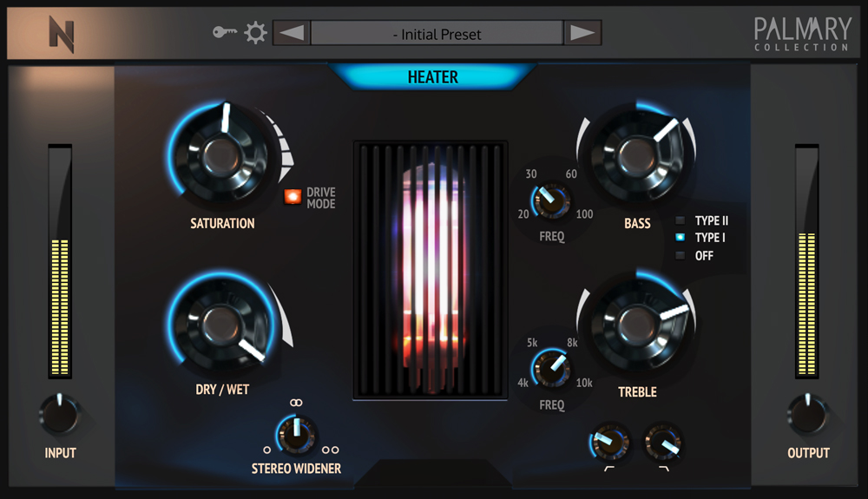Click the output level meter
868x499 pixels.
pos(806,262)
